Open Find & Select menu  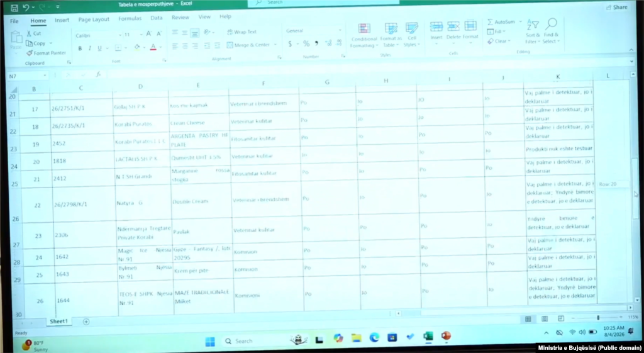pyautogui.click(x=551, y=31)
